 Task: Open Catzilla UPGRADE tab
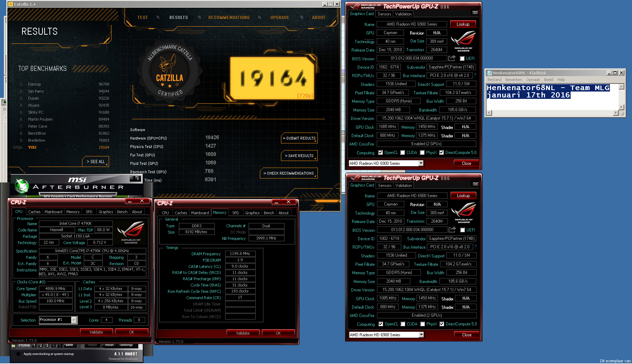click(x=280, y=17)
